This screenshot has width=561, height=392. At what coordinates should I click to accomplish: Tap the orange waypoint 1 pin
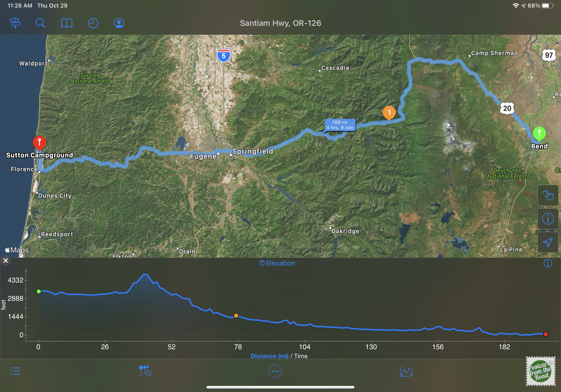389,113
